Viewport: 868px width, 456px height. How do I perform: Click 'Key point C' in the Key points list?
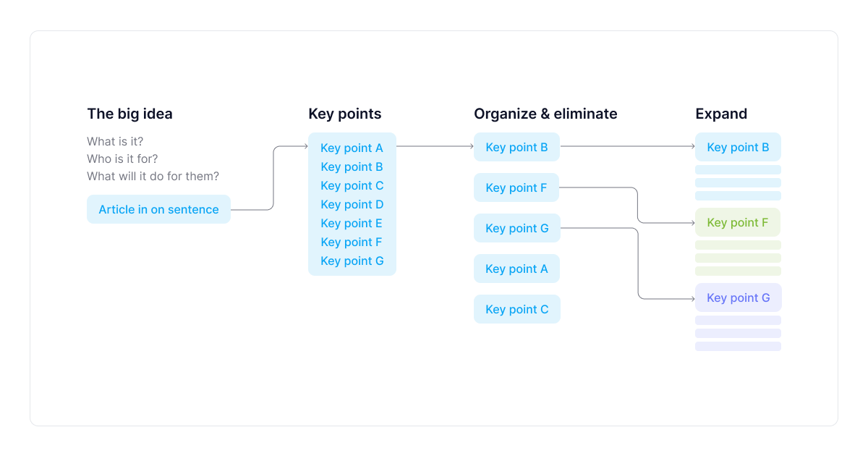[x=352, y=186]
